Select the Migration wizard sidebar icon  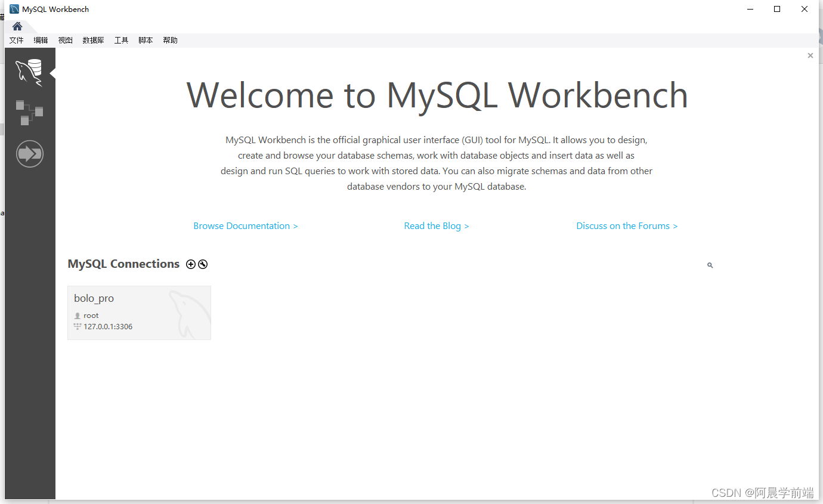30,154
